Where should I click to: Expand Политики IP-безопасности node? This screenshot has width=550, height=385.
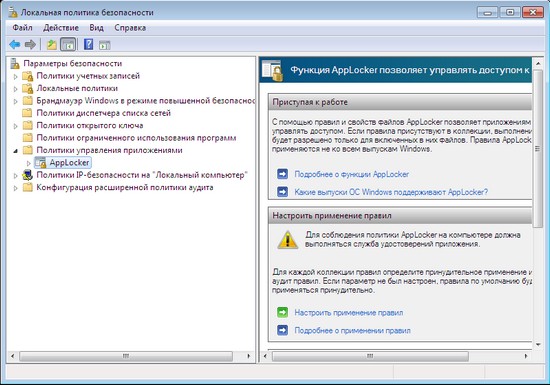[x=15, y=175]
